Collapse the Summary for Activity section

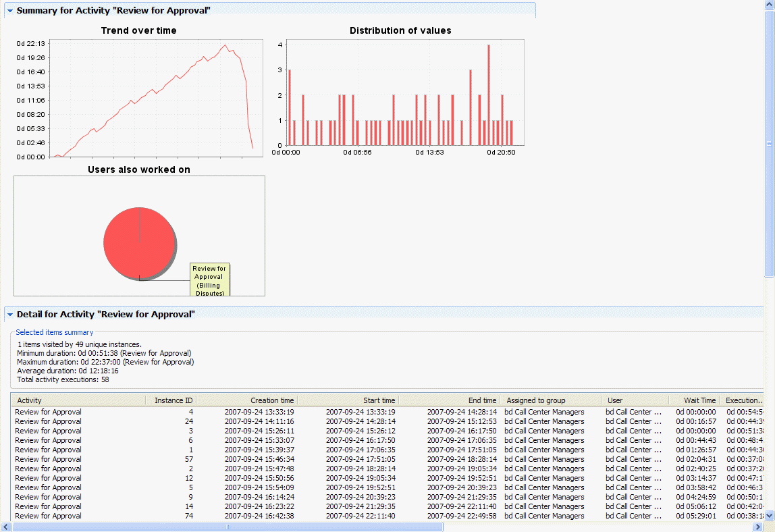tap(10, 10)
